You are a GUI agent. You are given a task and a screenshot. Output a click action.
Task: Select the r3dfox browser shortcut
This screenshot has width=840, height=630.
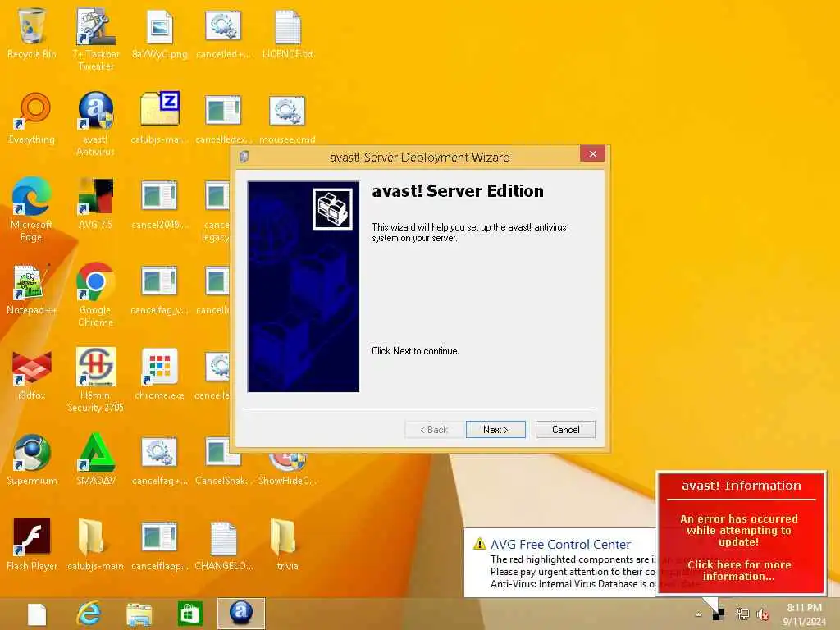32,374
